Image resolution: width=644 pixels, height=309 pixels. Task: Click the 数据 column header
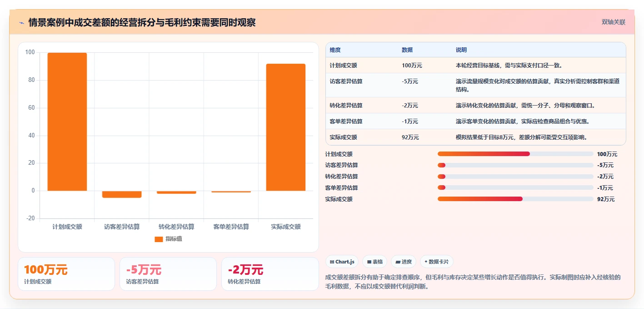(407, 50)
